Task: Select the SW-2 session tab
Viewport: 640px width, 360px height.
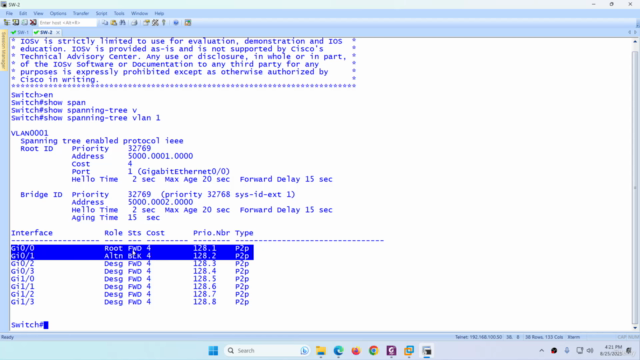Action: pyautogui.click(x=44, y=32)
